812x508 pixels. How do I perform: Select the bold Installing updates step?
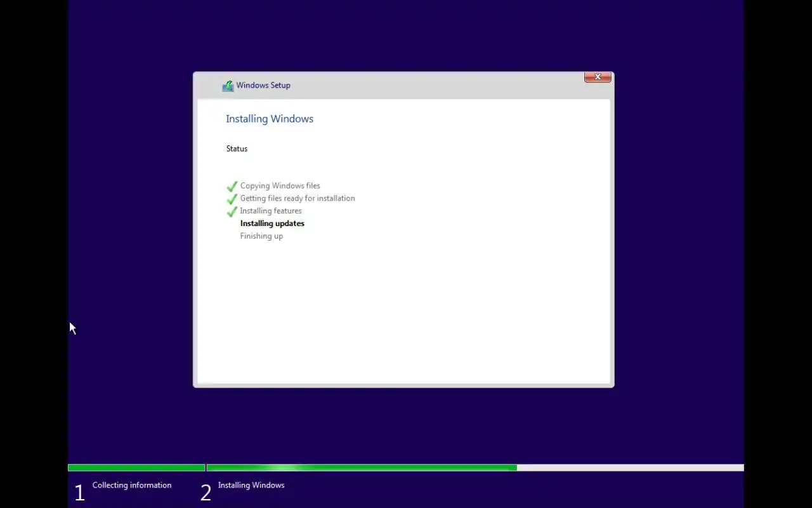tap(272, 224)
